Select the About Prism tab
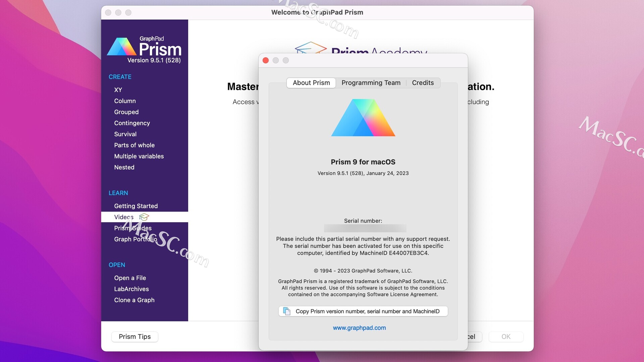The width and height of the screenshot is (644, 362). 311,83
